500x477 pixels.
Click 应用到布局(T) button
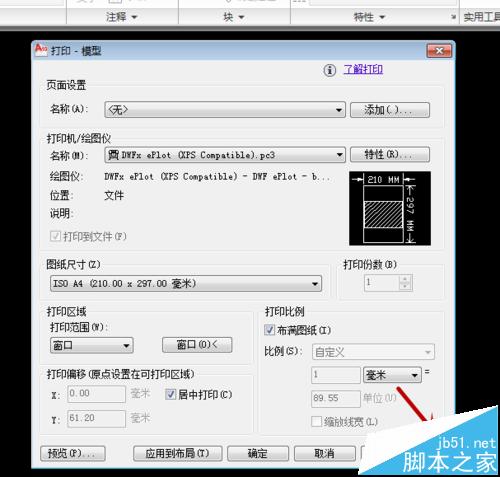[x=177, y=453]
